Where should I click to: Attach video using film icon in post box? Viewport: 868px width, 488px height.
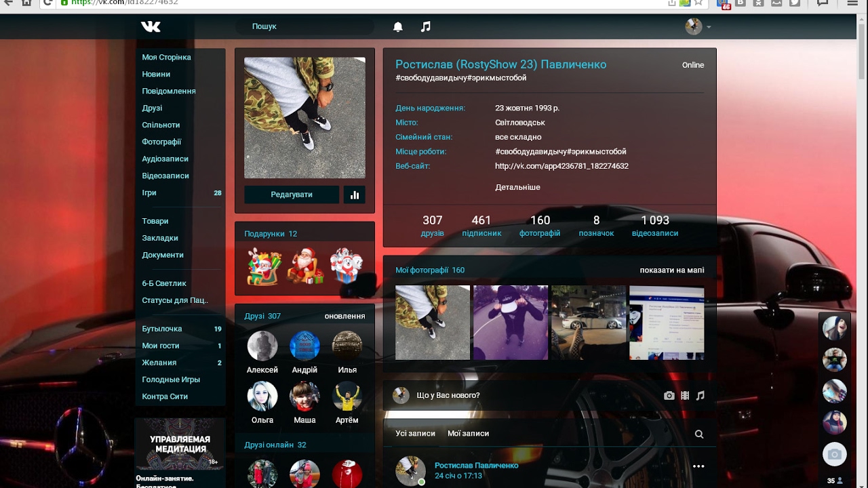(x=685, y=395)
